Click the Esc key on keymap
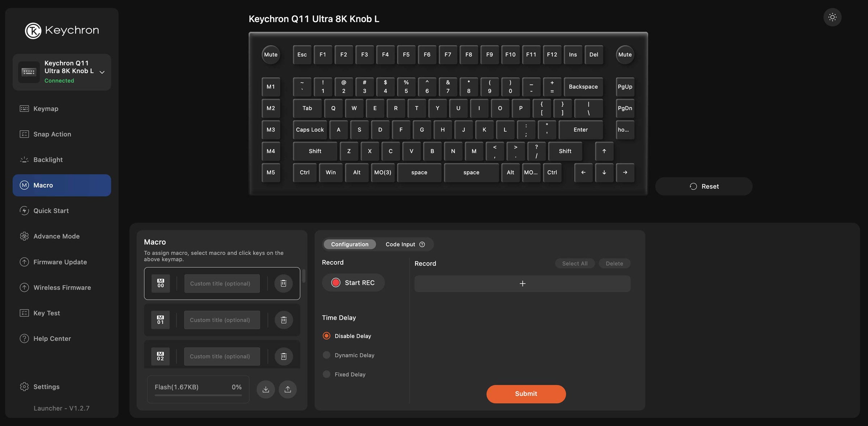This screenshot has height=426, width=868. (302, 55)
